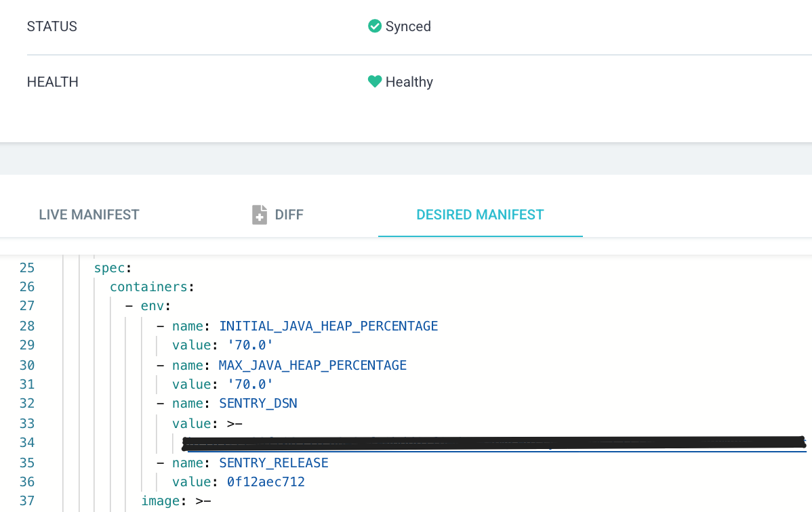Click the green Synced checkmark icon
Image resolution: width=812 pixels, height=512 pixels.
point(374,26)
